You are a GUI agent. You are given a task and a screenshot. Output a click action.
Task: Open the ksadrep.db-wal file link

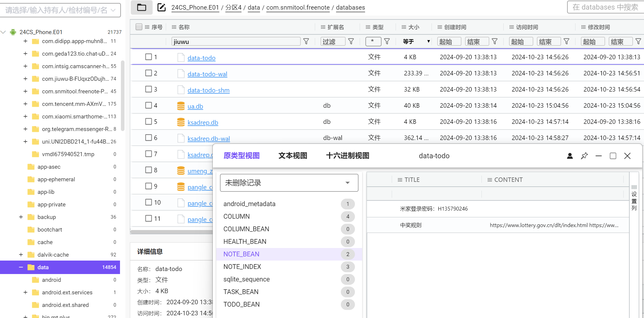point(209,139)
